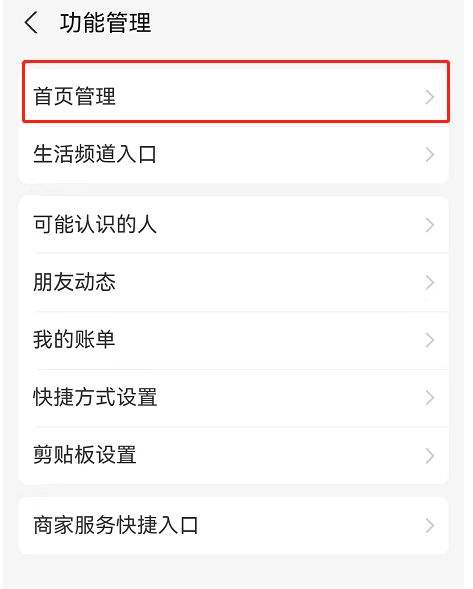Image resolution: width=473 pixels, height=589 pixels.
Task: Expand 我的账单 using its right arrow
Action: tap(430, 340)
